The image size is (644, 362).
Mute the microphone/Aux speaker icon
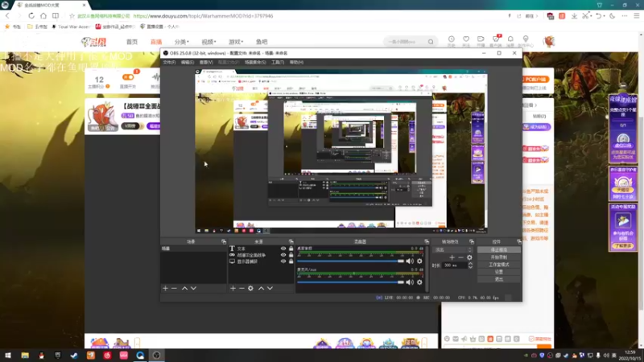410,282
